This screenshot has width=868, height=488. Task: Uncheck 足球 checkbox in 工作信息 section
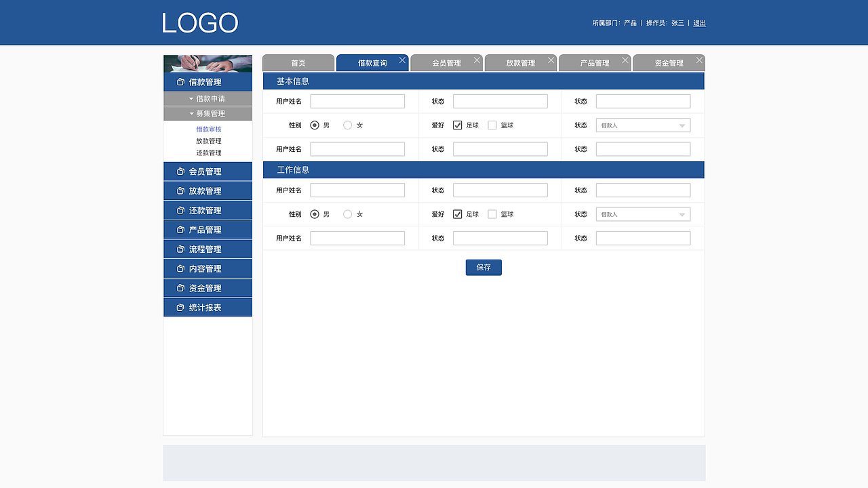tap(458, 214)
